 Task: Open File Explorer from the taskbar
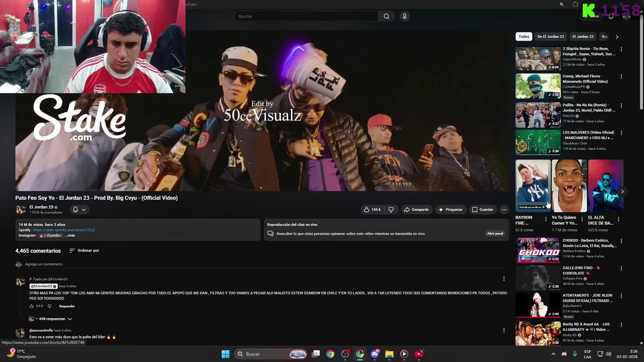(389, 354)
